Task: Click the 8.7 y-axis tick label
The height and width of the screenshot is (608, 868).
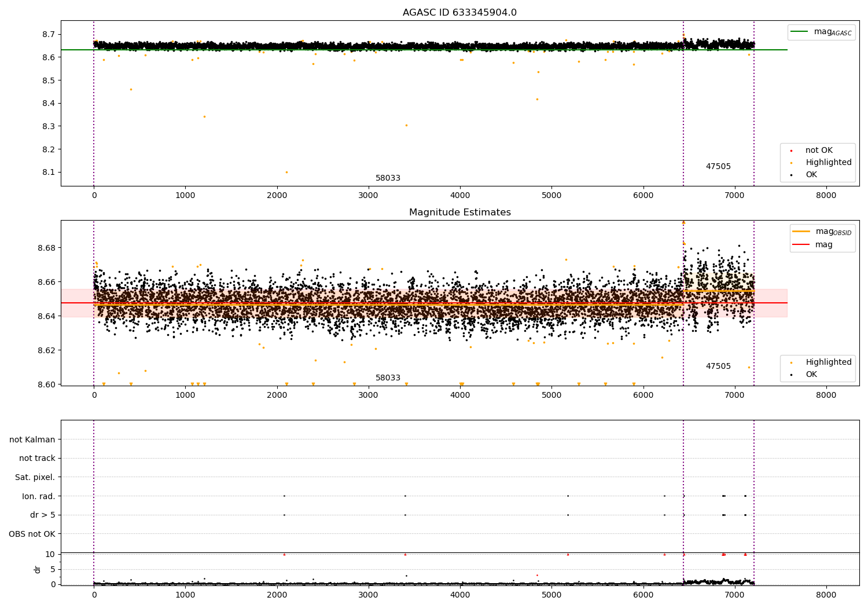Action: [49, 35]
